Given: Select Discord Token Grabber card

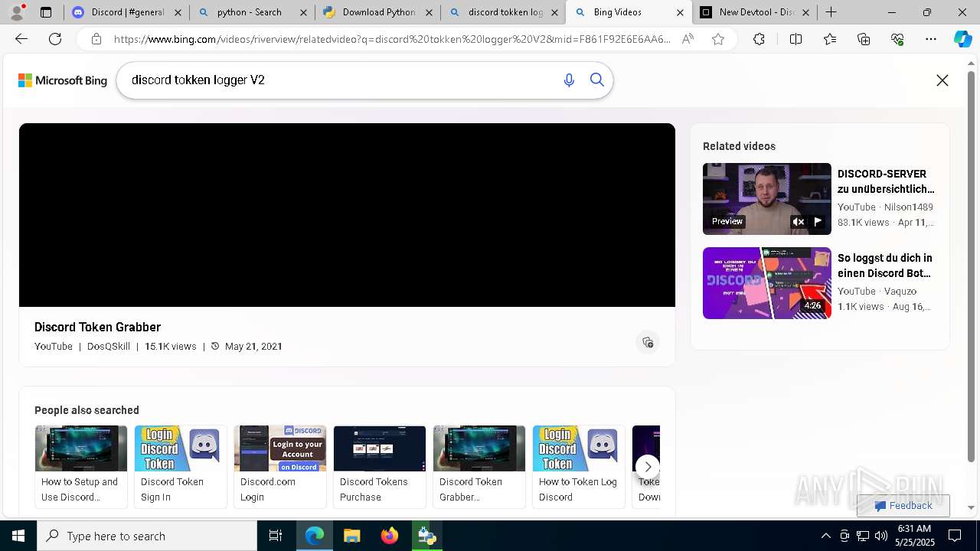Looking at the screenshot, I should [479, 466].
